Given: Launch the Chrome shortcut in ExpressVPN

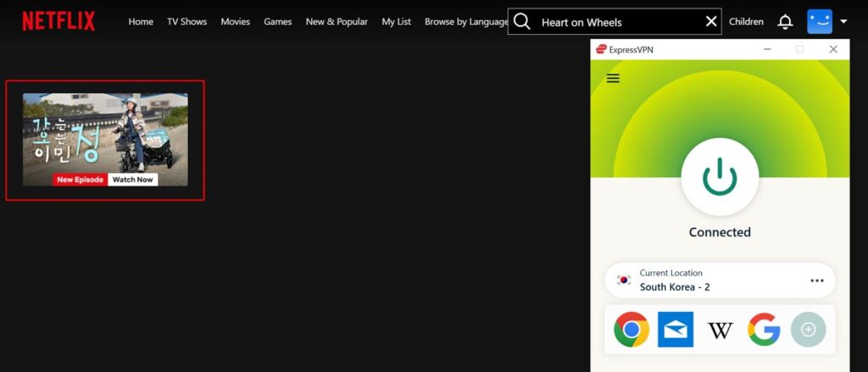Looking at the screenshot, I should click(x=632, y=330).
